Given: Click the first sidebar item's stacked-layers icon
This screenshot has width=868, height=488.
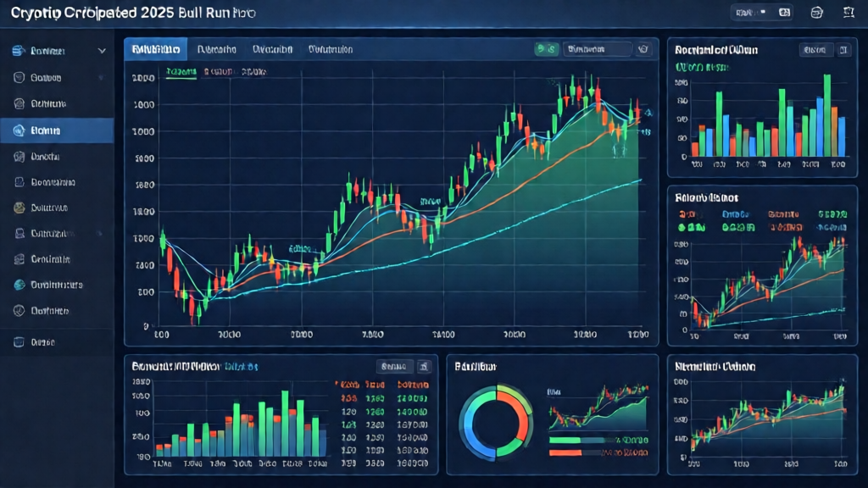Looking at the screenshot, I should click(x=18, y=51).
